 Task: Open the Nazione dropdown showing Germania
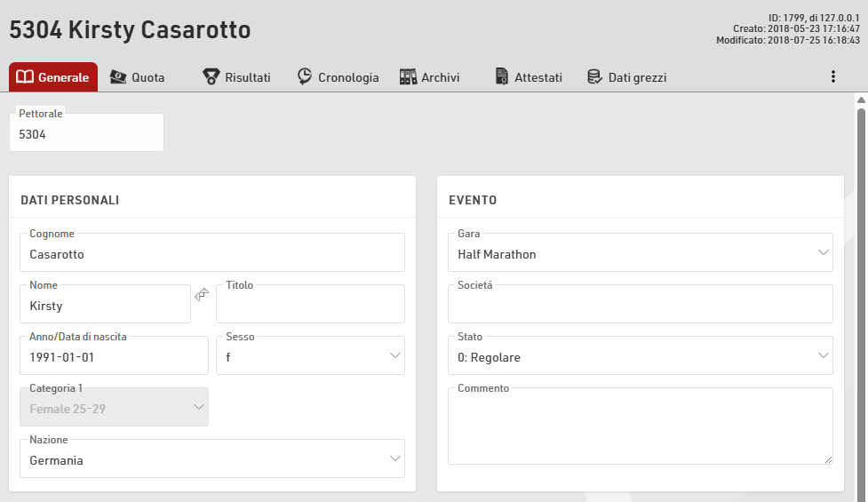(211, 459)
